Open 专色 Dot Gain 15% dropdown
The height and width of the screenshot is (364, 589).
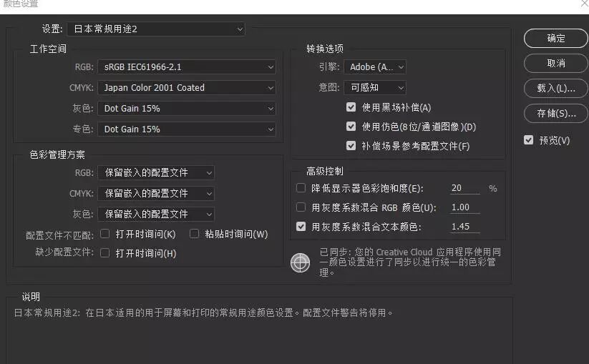pyautogui.click(x=187, y=129)
